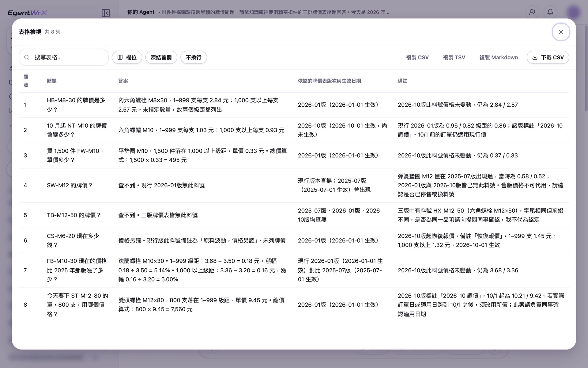The image size is (588, 368).
Task: Open the user avatar menu
Action: [573, 12]
